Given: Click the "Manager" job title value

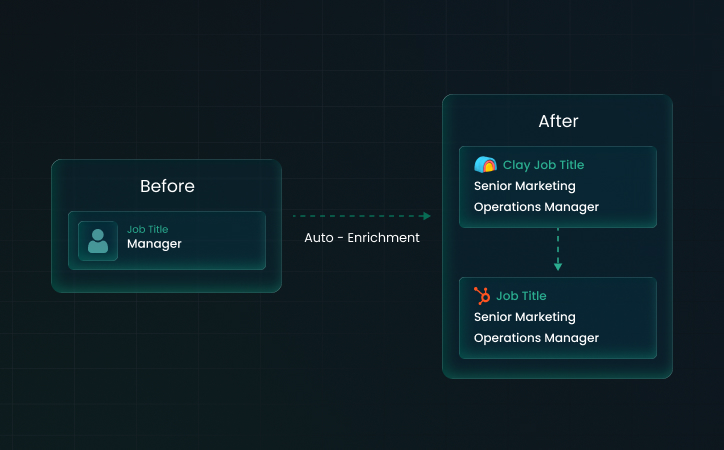Looking at the screenshot, I should pyautogui.click(x=154, y=244).
